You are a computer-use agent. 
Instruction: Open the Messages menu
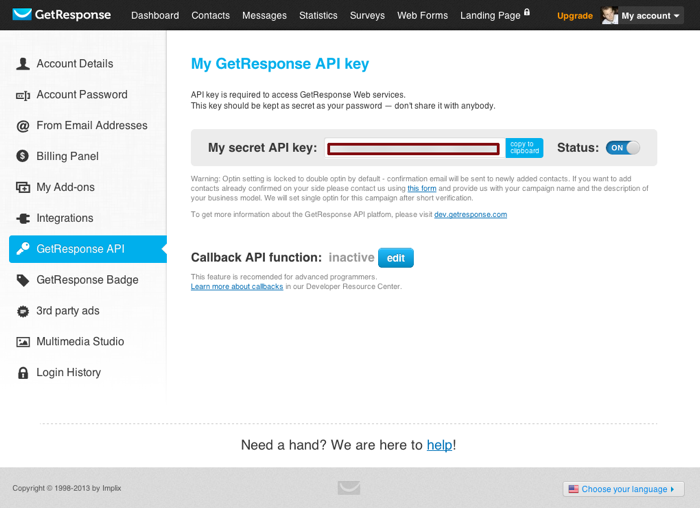point(264,16)
